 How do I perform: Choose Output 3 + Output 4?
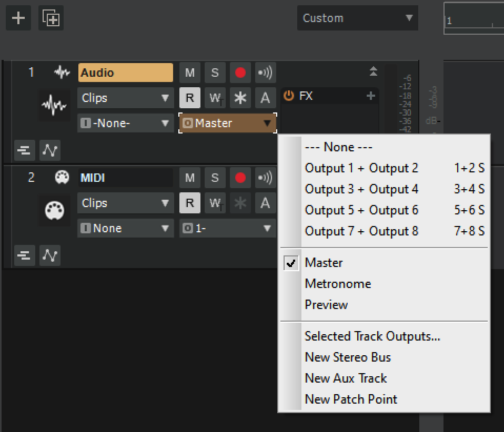click(384, 189)
